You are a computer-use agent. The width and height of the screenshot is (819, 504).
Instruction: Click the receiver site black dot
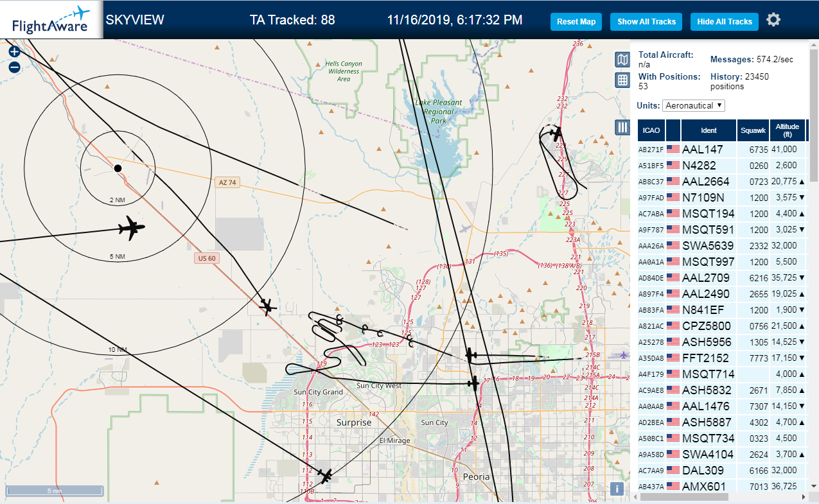point(118,168)
